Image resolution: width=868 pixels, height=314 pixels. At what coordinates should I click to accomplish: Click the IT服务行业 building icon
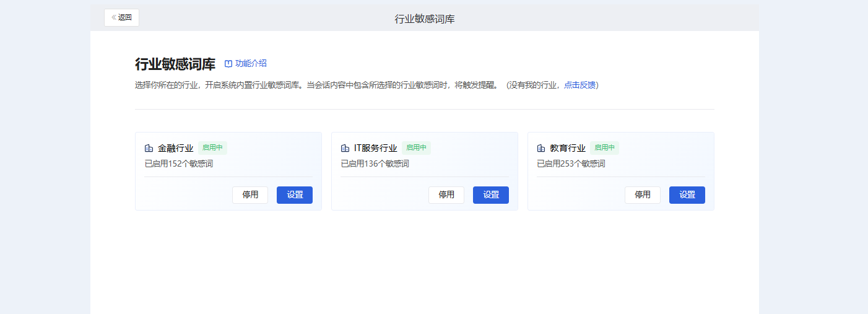point(345,148)
